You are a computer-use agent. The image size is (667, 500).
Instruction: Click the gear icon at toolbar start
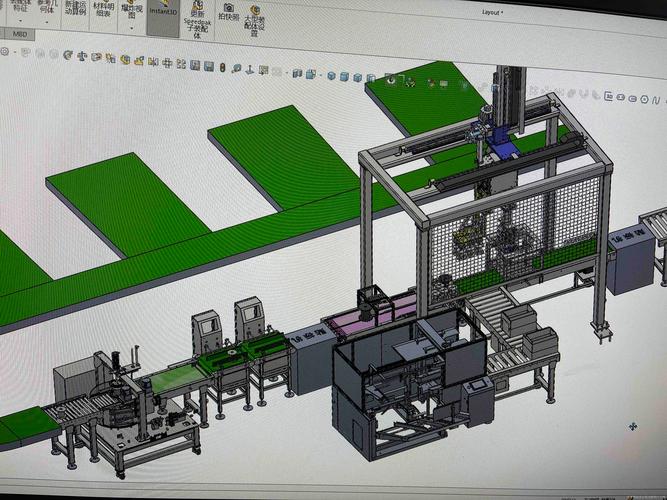pyautogui.click(x=5, y=51)
